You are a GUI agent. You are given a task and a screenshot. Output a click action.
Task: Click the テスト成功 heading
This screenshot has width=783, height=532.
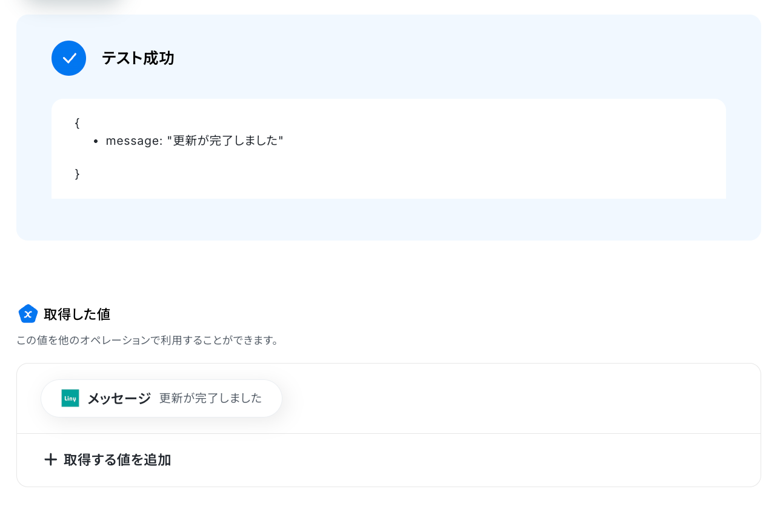coord(138,58)
